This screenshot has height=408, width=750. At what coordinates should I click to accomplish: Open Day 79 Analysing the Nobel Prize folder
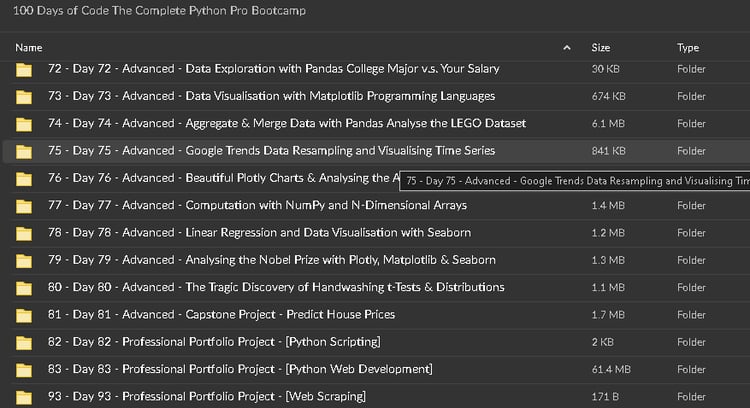click(x=271, y=260)
